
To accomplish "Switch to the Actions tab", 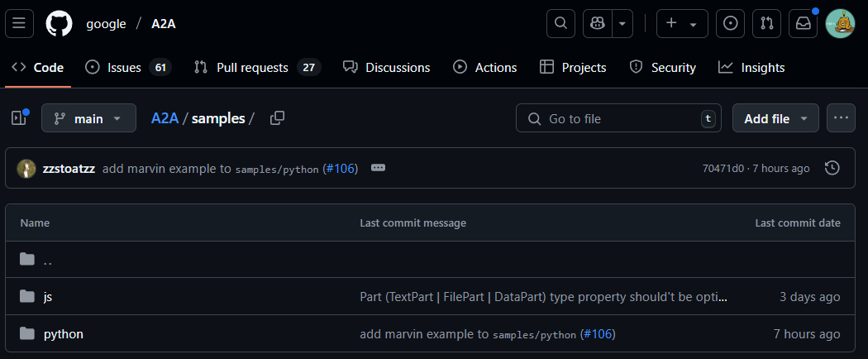I will (x=485, y=68).
